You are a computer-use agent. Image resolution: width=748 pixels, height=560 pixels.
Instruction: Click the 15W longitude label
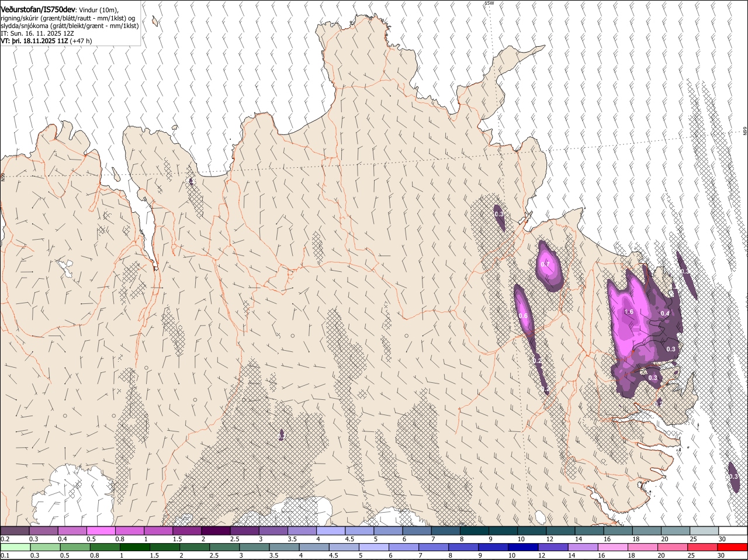pyautogui.click(x=489, y=3)
